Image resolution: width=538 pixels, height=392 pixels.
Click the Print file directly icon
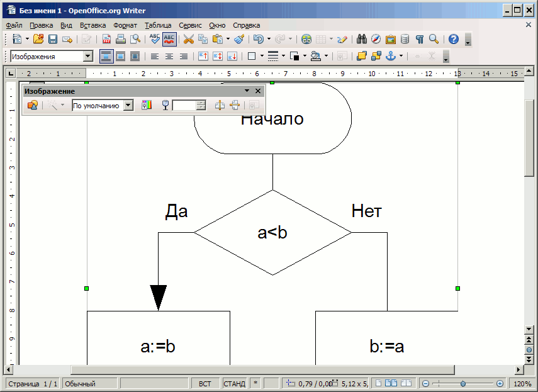121,39
